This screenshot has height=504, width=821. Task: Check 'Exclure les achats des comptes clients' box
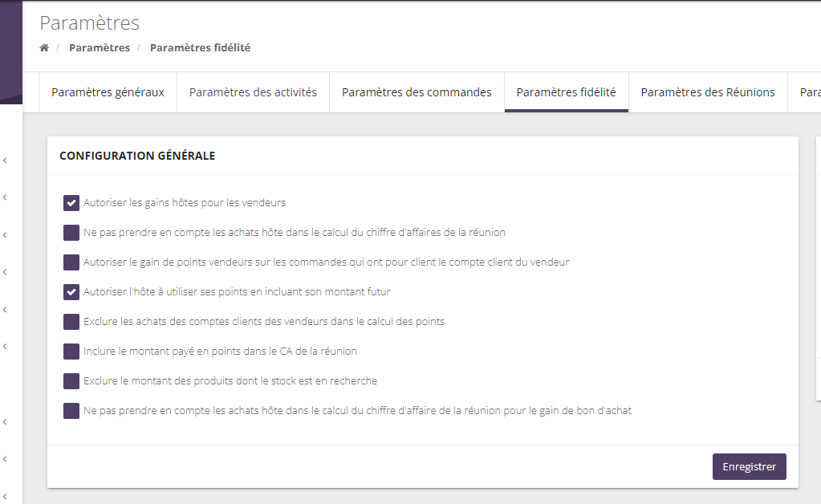tap(71, 322)
